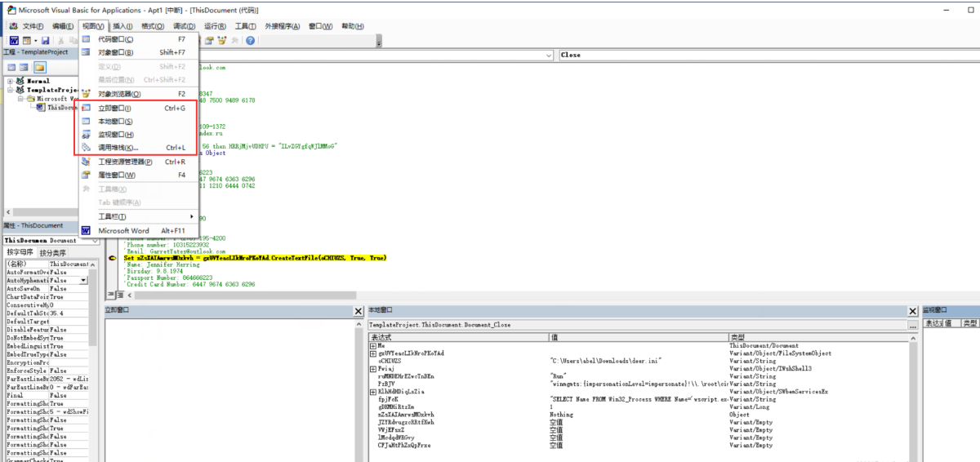Click the View Code icon in project panel
Screen dimensions: 980x462
click(10, 67)
